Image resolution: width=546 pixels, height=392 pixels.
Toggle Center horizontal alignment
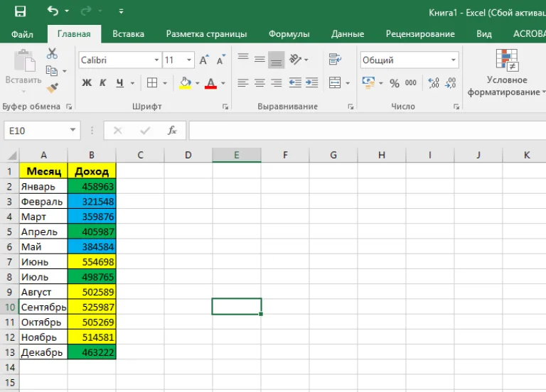[x=259, y=83]
